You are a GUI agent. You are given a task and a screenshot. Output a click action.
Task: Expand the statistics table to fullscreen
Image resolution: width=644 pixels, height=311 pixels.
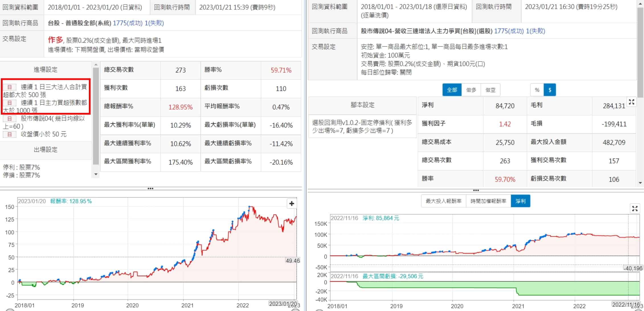point(631,102)
